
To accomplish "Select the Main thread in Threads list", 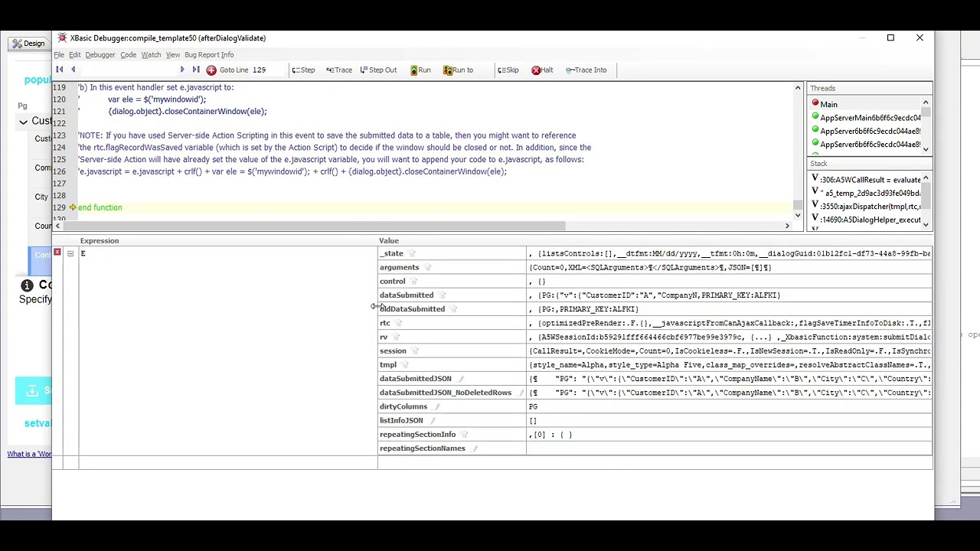I will [x=828, y=104].
